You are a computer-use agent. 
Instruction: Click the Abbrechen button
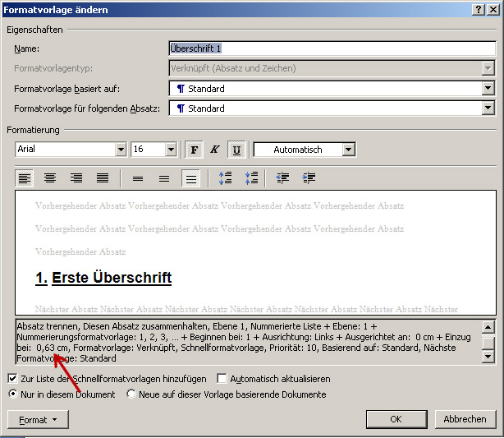coord(465,419)
